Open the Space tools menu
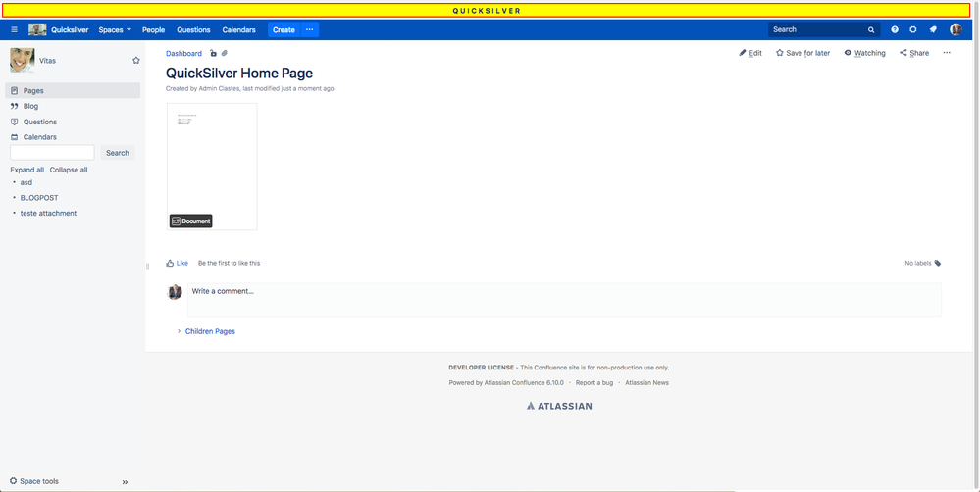 tap(34, 481)
